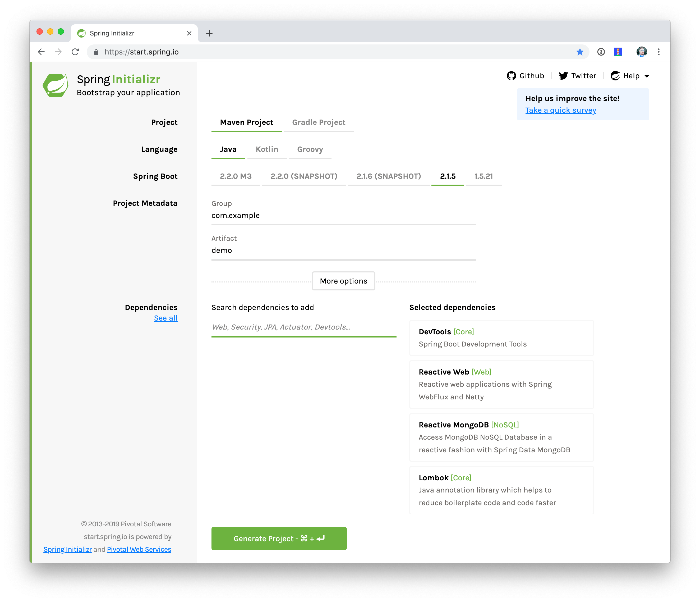700x602 pixels.
Task: Open Chrome's three-dot menu
Action: 658,52
